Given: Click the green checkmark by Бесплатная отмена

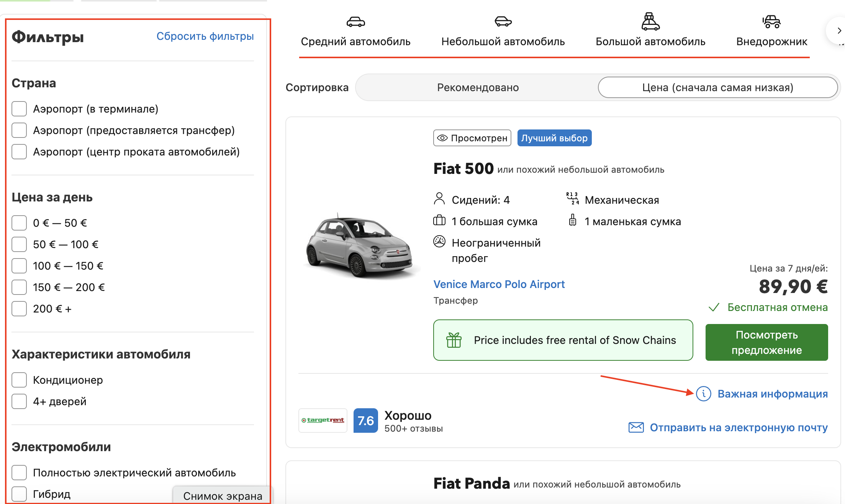Looking at the screenshot, I should point(714,307).
